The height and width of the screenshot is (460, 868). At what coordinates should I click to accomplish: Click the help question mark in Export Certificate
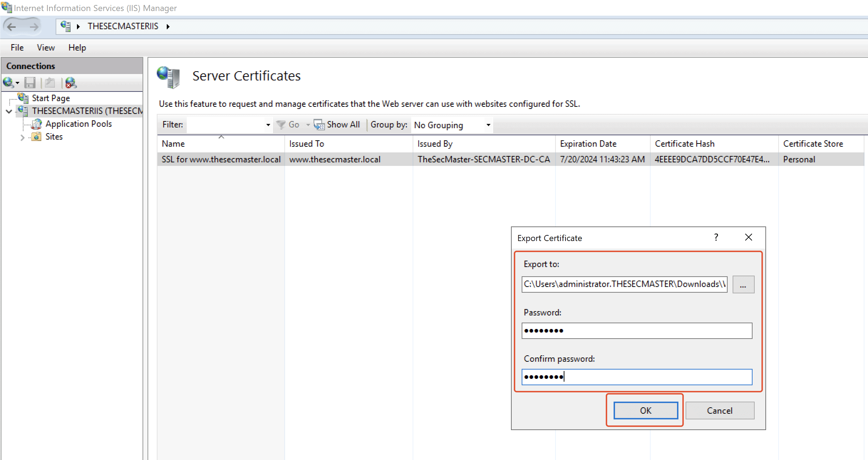pos(716,237)
